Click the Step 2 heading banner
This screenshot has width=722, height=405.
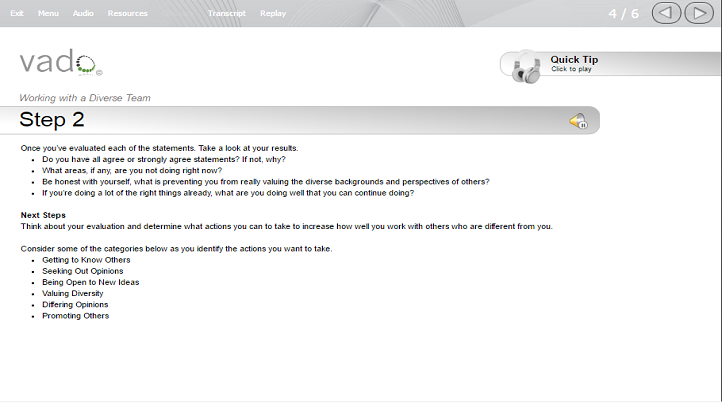pyautogui.click(x=300, y=120)
